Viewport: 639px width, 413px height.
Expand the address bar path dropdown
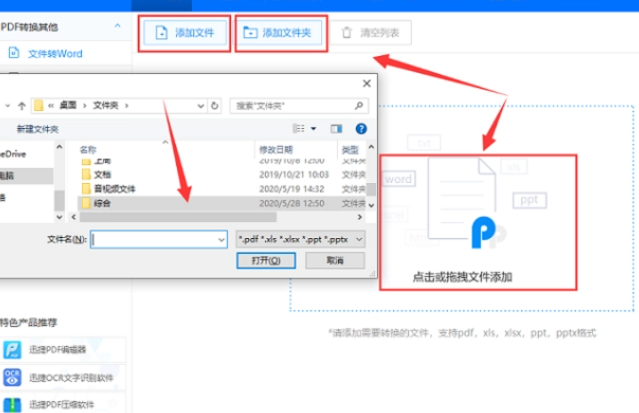pyautogui.click(x=201, y=106)
